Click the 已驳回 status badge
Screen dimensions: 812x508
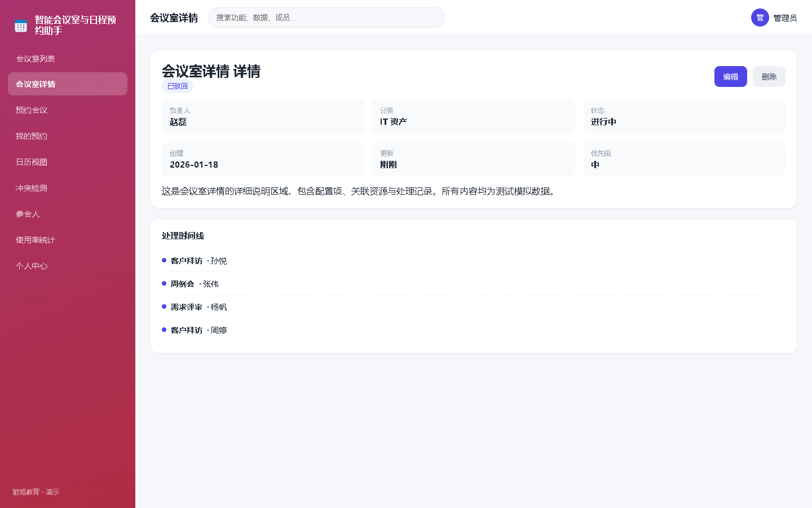point(178,86)
